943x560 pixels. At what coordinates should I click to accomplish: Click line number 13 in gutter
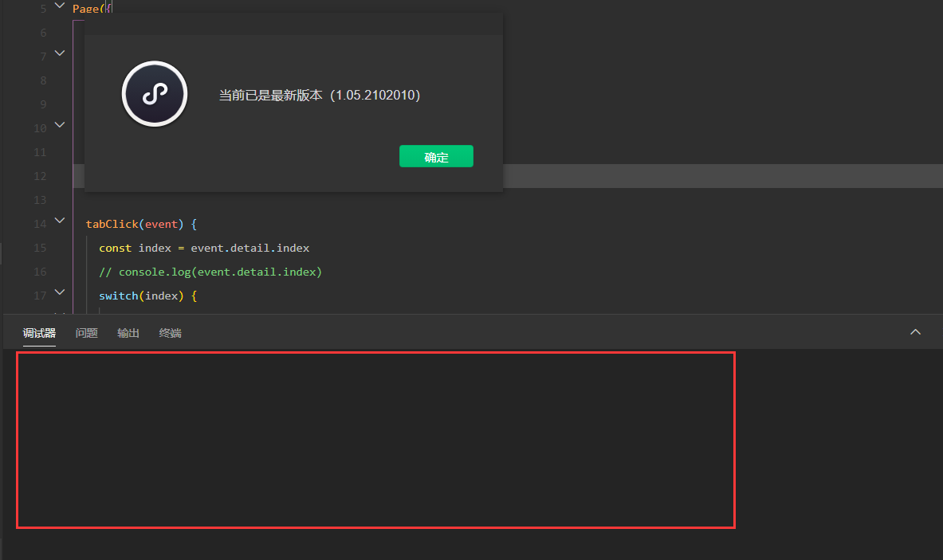coord(40,200)
